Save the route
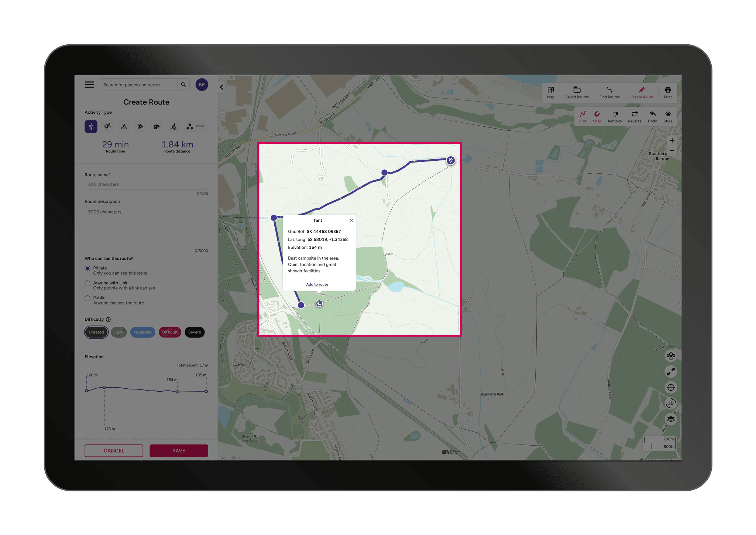Image resolution: width=756 pixels, height=535 pixels. pos(178,450)
